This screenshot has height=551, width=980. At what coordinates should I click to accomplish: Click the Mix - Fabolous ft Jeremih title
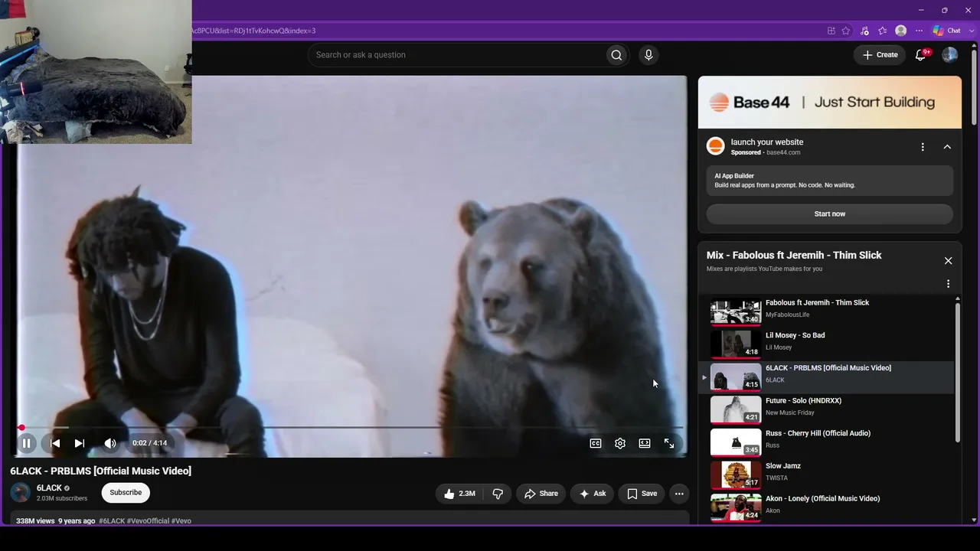(x=794, y=255)
